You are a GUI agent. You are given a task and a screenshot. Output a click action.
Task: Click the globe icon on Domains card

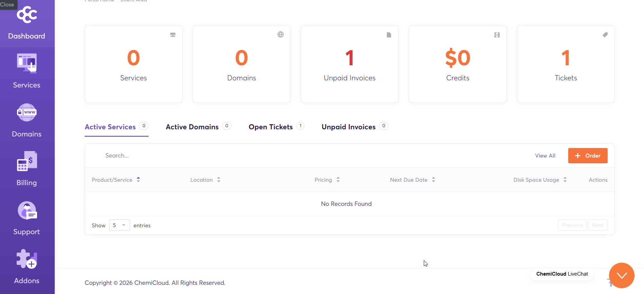[x=280, y=34]
